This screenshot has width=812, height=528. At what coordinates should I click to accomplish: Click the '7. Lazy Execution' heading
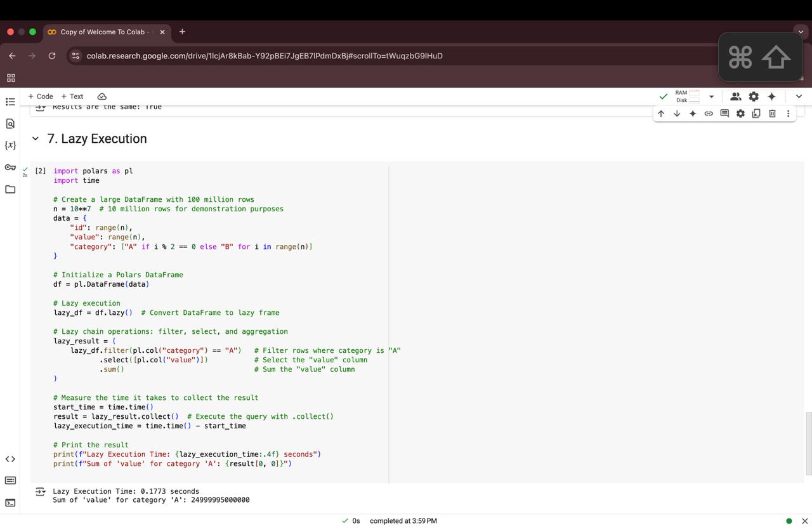click(97, 138)
